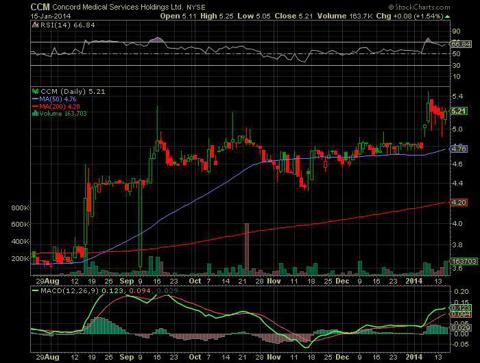Select the MA(50) blue legend line

(36, 99)
